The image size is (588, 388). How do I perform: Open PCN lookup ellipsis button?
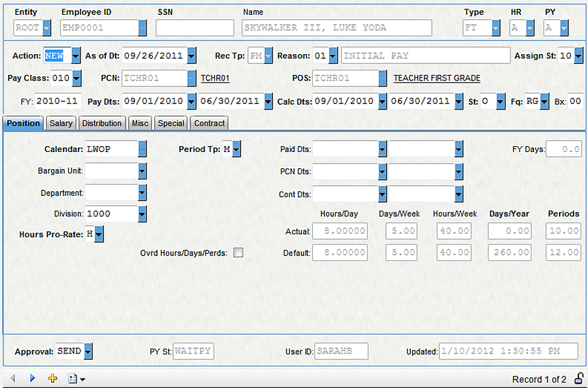tap(191, 78)
